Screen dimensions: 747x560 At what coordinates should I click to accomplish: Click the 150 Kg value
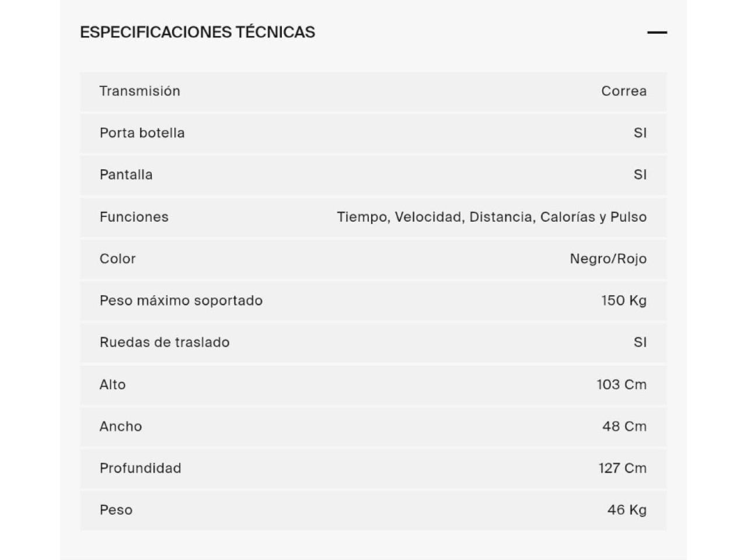point(624,300)
